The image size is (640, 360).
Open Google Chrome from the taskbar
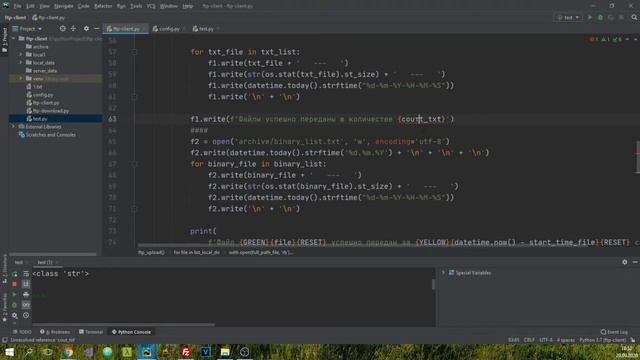(x=68, y=352)
